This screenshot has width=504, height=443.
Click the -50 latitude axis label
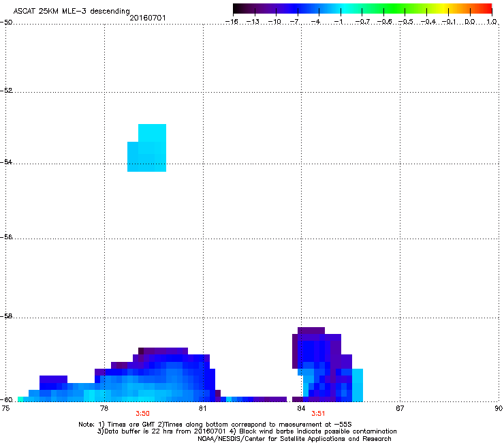pyautogui.click(x=6, y=22)
